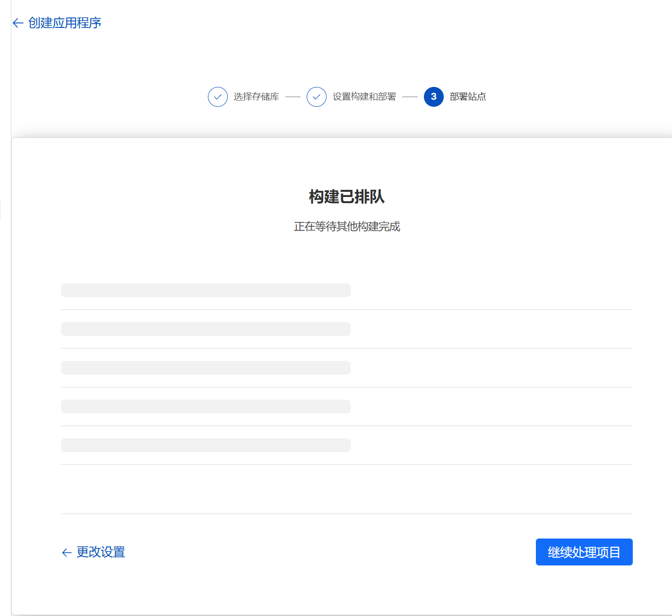Open the 创建应用程序 header link text
This screenshot has width=672, height=616.
tap(65, 23)
